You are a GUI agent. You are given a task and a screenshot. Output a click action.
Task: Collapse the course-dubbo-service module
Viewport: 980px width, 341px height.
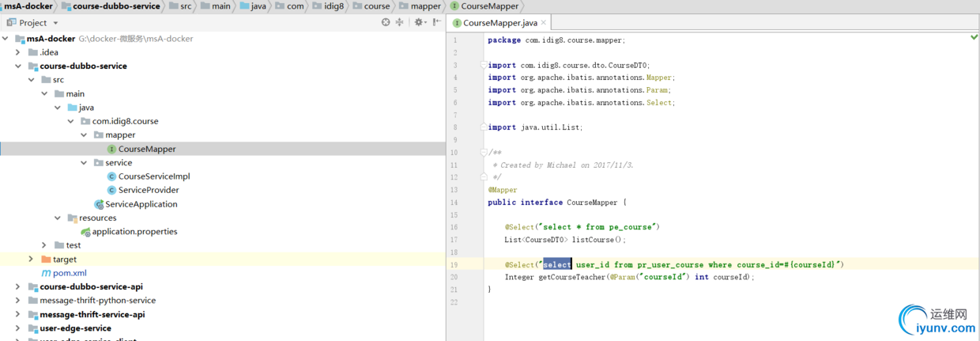(18, 66)
